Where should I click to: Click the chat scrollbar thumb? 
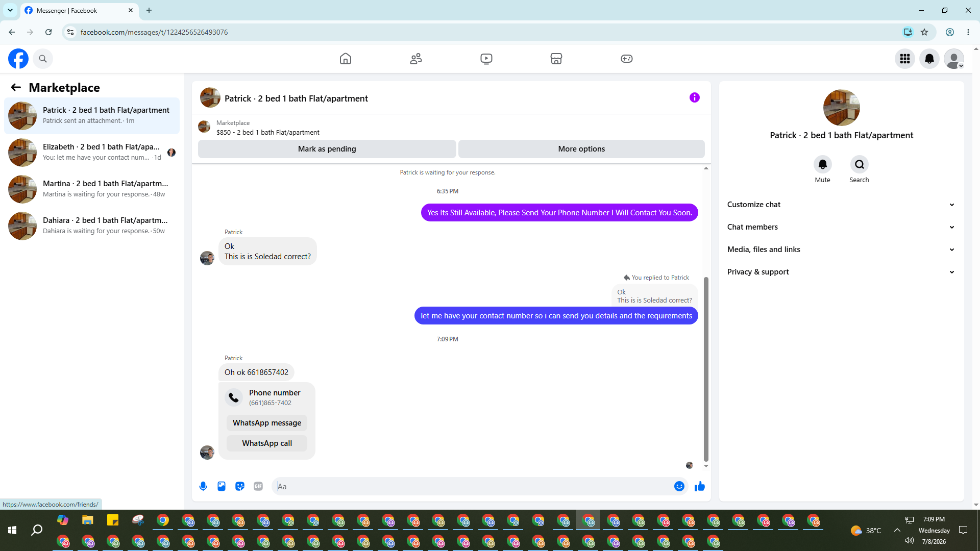(706, 369)
